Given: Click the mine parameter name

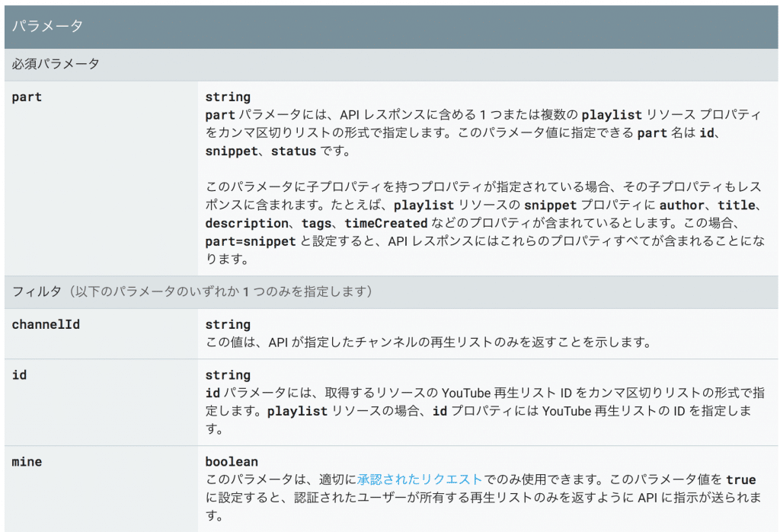Looking at the screenshot, I should click(27, 461).
